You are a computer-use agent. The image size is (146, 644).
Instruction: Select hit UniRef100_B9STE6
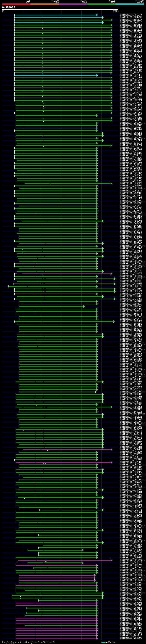131,25
